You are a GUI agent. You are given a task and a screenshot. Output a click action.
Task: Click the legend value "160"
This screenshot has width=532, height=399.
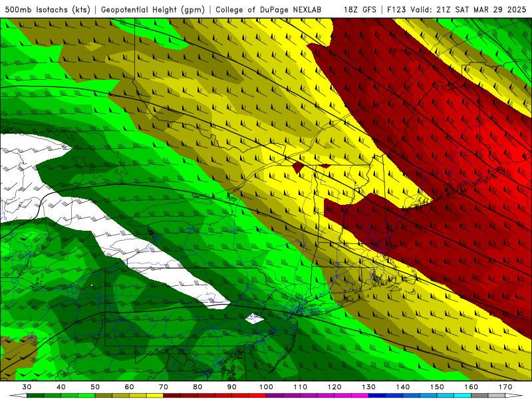pyautogui.click(x=471, y=387)
